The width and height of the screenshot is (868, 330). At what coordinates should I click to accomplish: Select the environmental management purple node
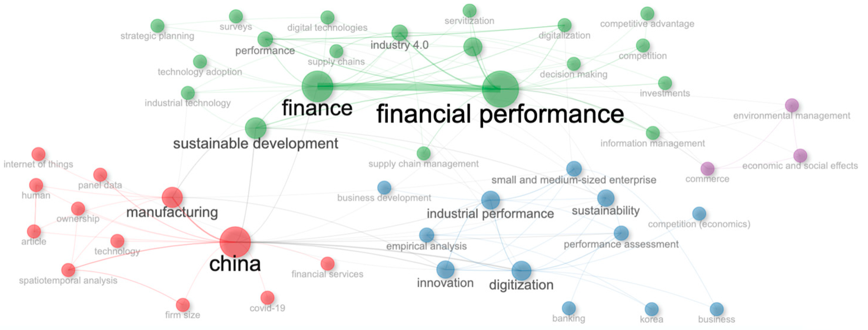[x=792, y=105]
